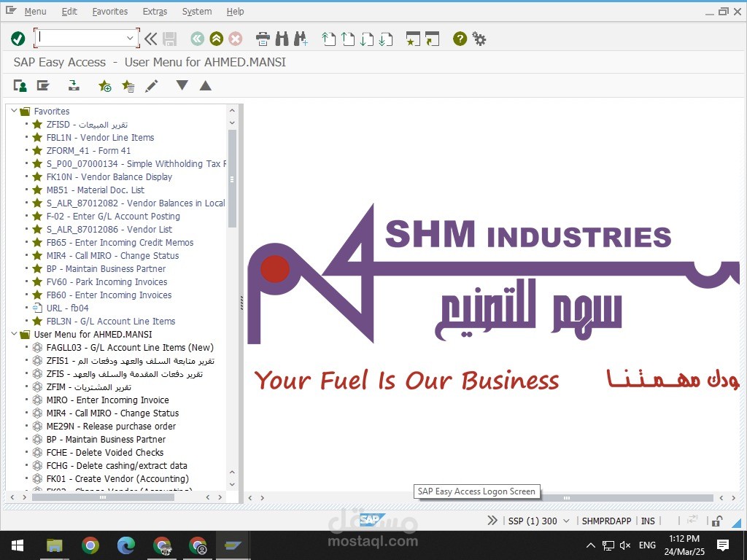Click the green Enter checkmark icon
Screen dimensions: 747x560
(18, 39)
